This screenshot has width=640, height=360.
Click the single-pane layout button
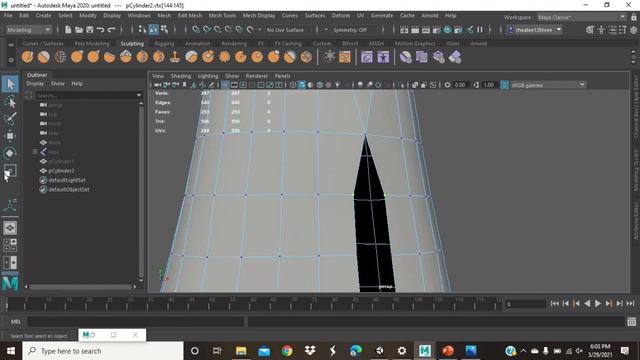pos(10,228)
